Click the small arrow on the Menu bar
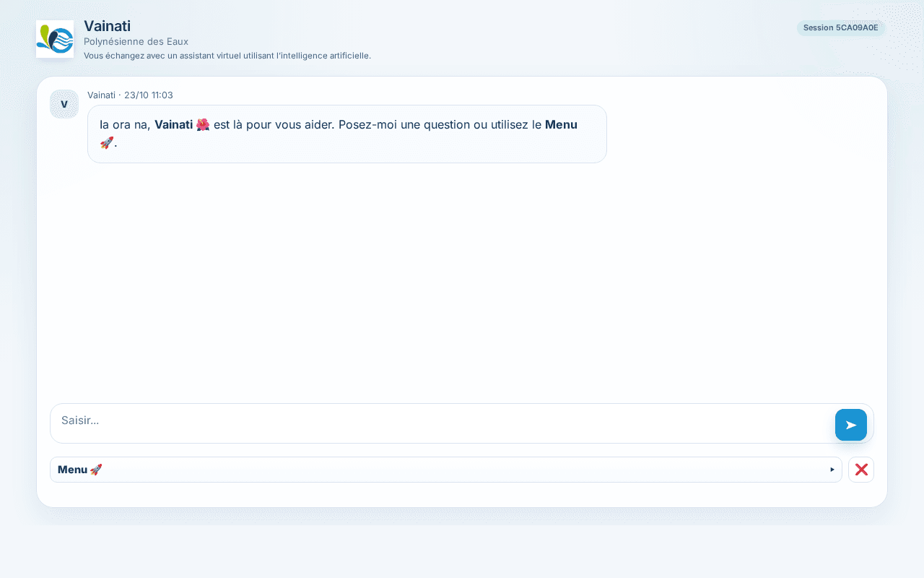Viewport: 924px width, 578px height. 832,470
